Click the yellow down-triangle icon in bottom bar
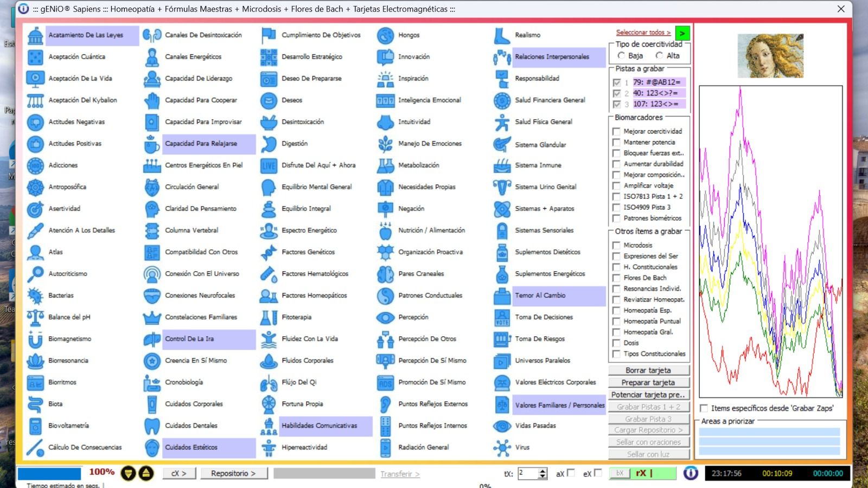The width and height of the screenshot is (868, 488). pyautogui.click(x=128, y=473)
